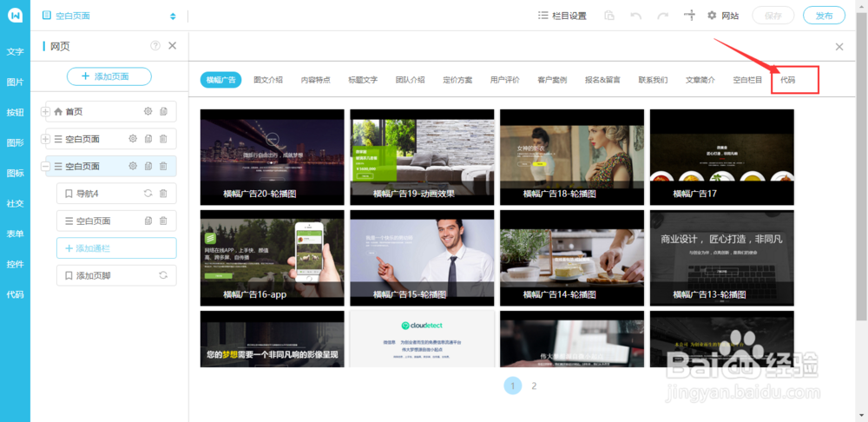Image resolution: width=868 pixels, height=422 pixels.
Task: Click the 添加页脚 item
Action: [116, 275]
